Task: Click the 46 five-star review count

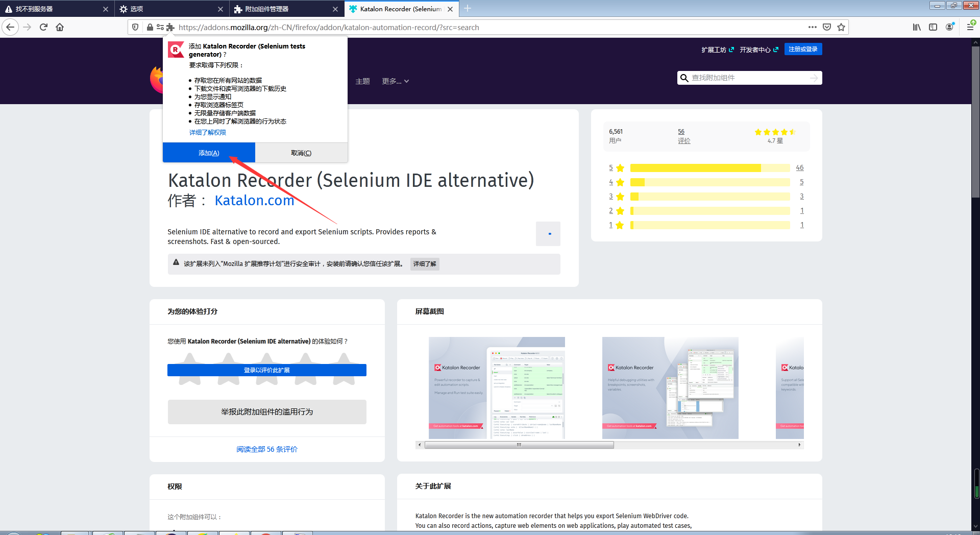Action: click(x=799, y=168)
